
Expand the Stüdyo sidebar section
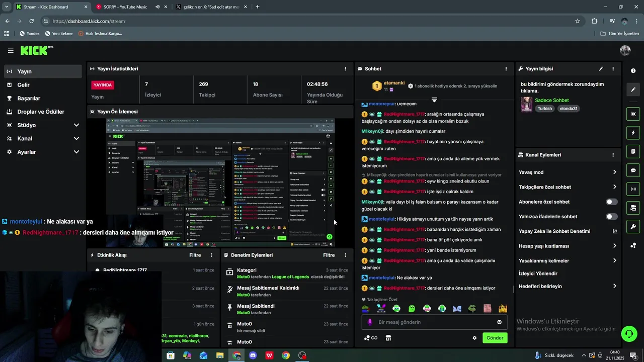[x=76, y=125]
